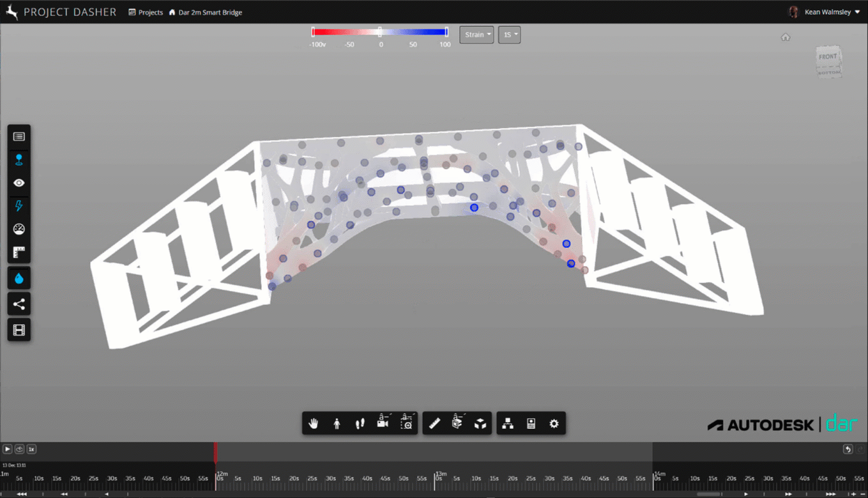Screen dimensions: 868x498
Task: Open the share icon in left sidebar
Action: click(x=19, y=304)
